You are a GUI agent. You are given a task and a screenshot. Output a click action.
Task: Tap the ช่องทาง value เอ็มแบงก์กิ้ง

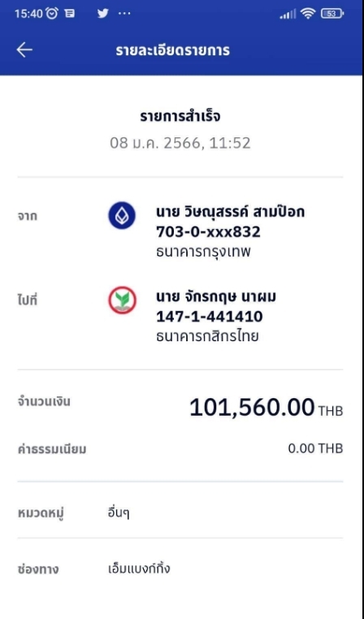click(139, 569)
